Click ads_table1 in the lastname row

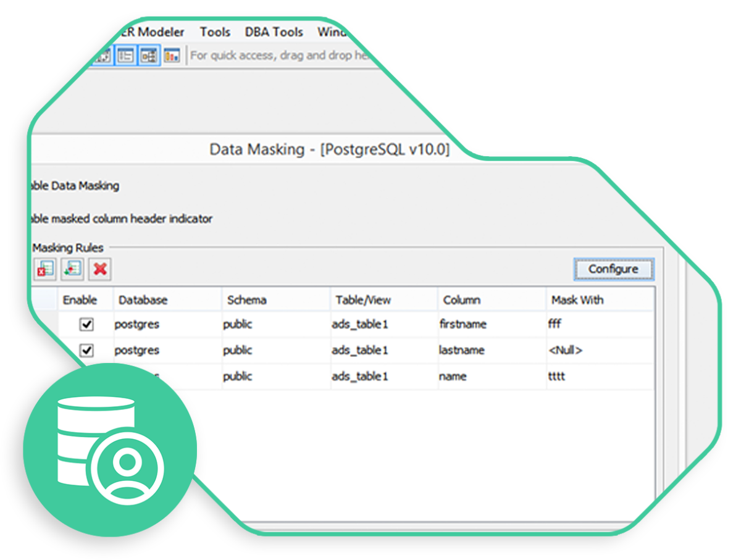360,350
